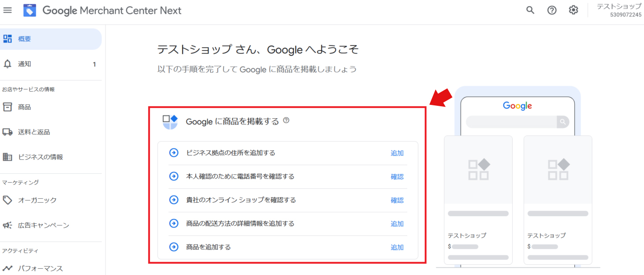Click the Google に商品を掲載する heading
This screenshot has height=275, width=644.
tap(232, 121)
